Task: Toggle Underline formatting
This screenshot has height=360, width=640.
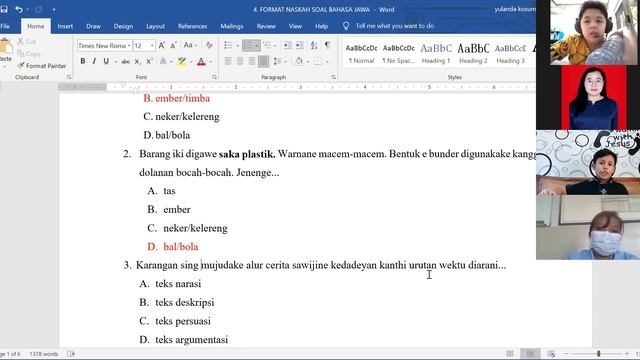Action: click(x=106, y=61)
